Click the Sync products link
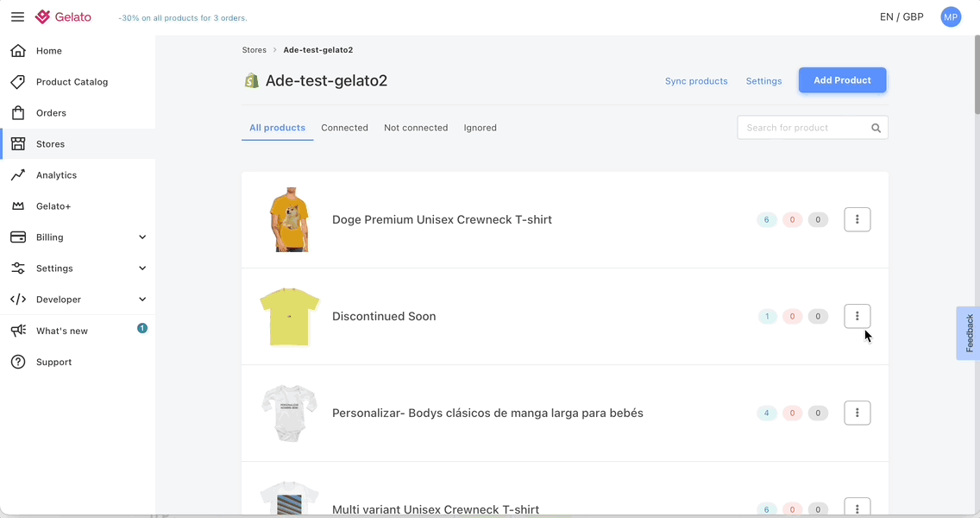 pyautogui.click(x=696, y=80)
